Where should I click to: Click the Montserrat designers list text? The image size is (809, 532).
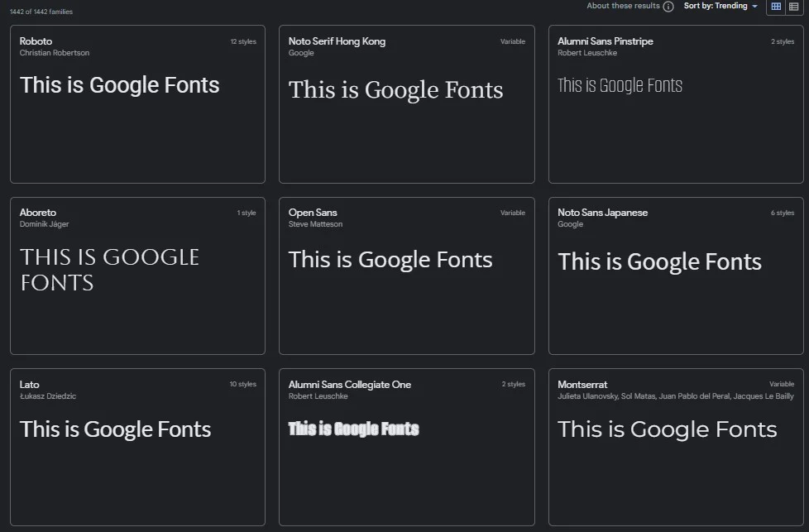(x=676, y=396)
